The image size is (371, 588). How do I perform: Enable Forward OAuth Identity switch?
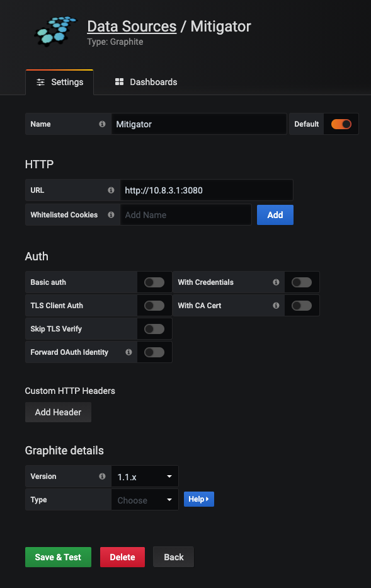154,352
